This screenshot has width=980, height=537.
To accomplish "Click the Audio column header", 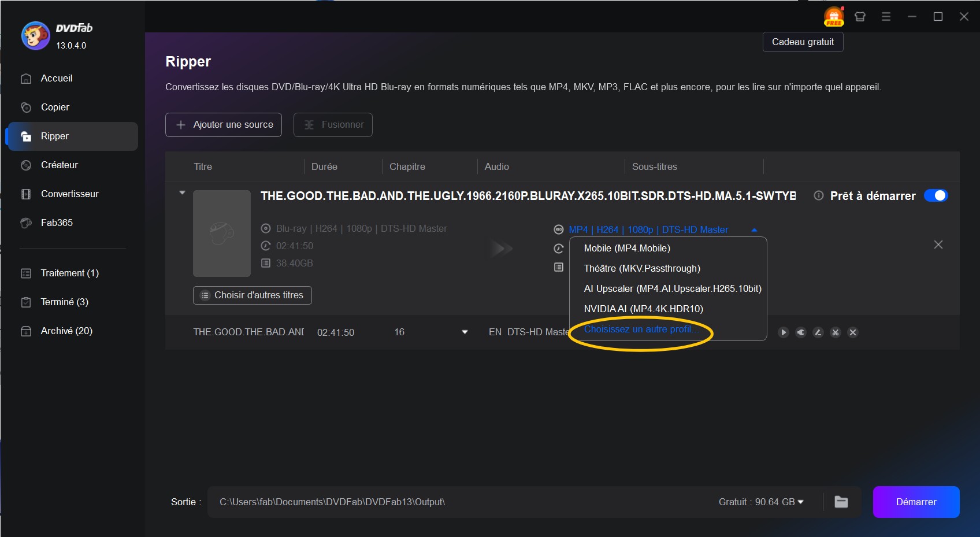I will [497, 166].
